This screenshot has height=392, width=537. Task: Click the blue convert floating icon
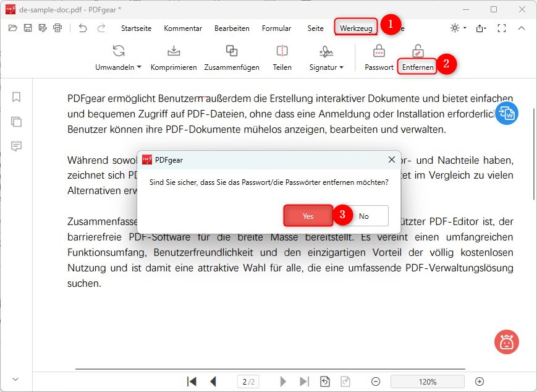tap(507, 113)
